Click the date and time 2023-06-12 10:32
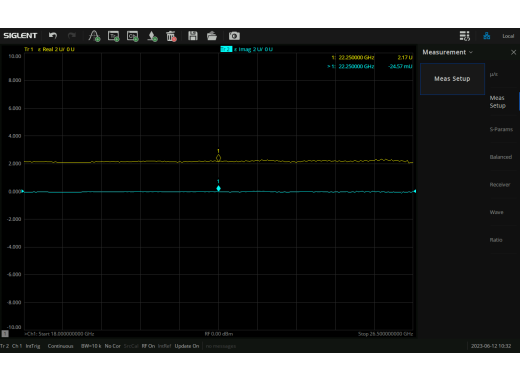 click(x=491, y=346)
